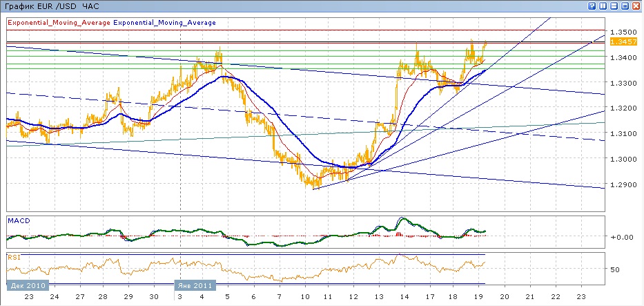Click the vertical split layout icon
644x306 pixels.
pos(603,6)
